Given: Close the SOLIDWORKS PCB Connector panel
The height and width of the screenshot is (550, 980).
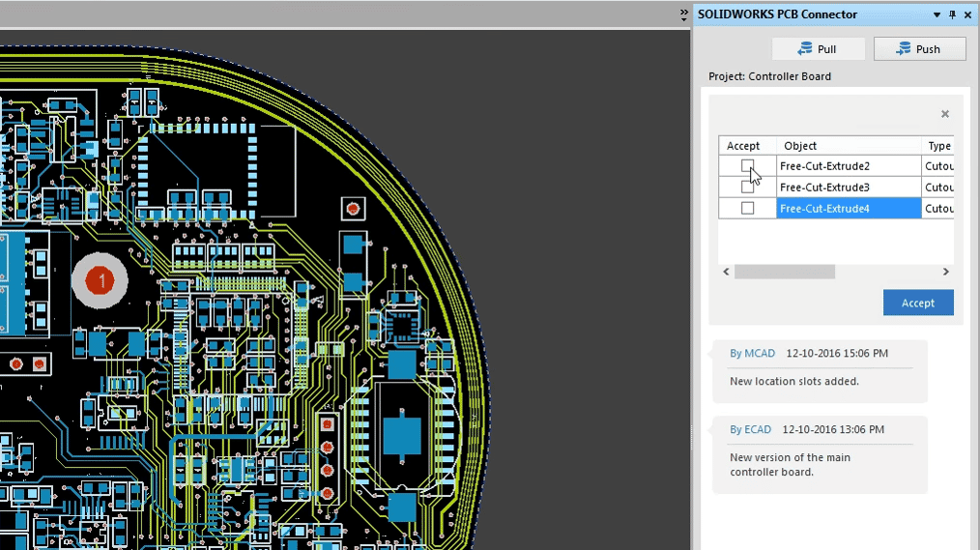Looking at the screenshot, I should coord(967,14).
